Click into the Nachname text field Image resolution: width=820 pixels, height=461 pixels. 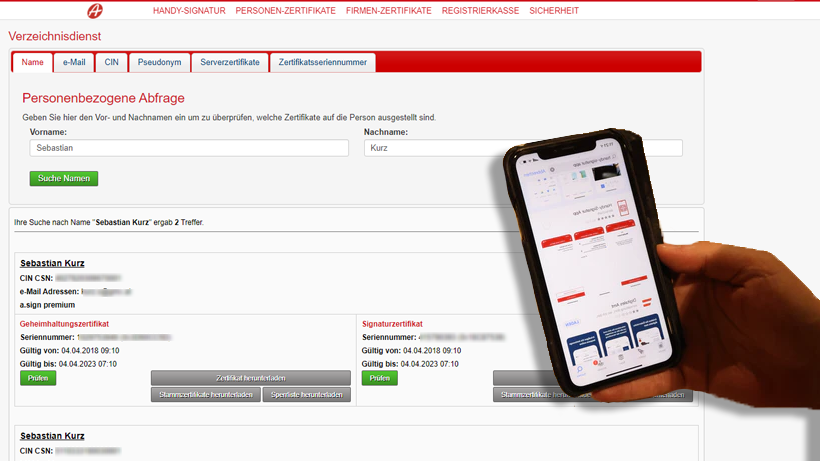[430, 148]
